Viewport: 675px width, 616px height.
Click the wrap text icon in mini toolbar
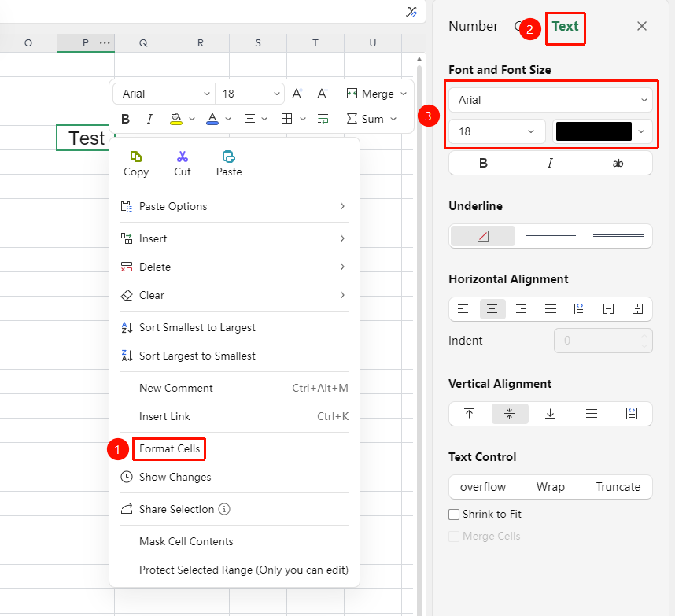click(x=323, y=119)
